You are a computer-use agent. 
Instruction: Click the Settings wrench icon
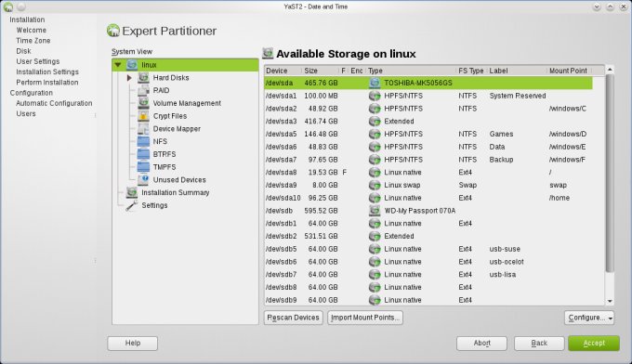click(x=132, y=205)
